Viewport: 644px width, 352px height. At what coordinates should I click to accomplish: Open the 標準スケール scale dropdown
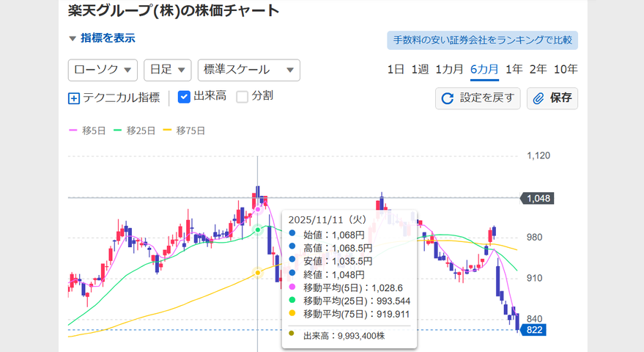click(249, 70)
